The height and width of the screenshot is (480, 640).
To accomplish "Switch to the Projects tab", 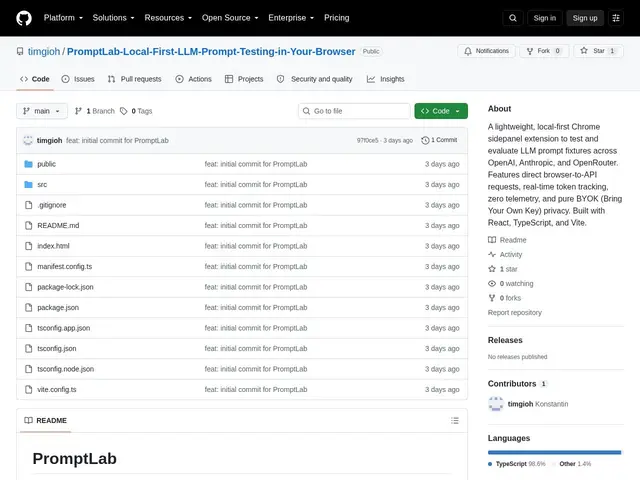I will (x=244, y=79).
